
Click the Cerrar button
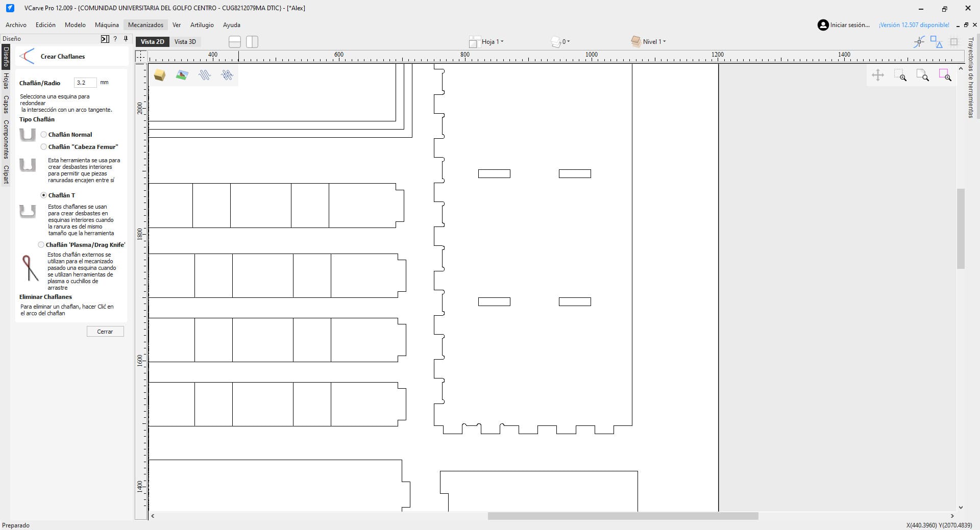[x=105, y=331]
